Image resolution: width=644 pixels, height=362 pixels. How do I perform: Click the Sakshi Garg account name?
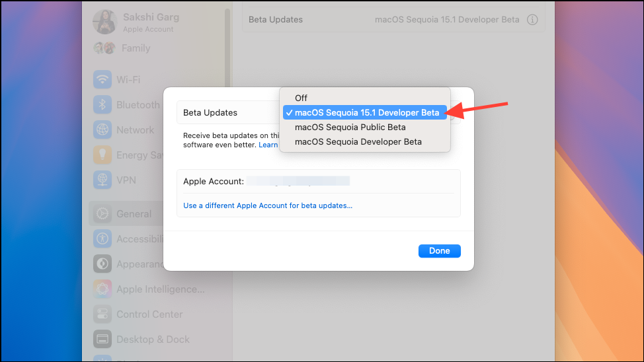[151, 17]
